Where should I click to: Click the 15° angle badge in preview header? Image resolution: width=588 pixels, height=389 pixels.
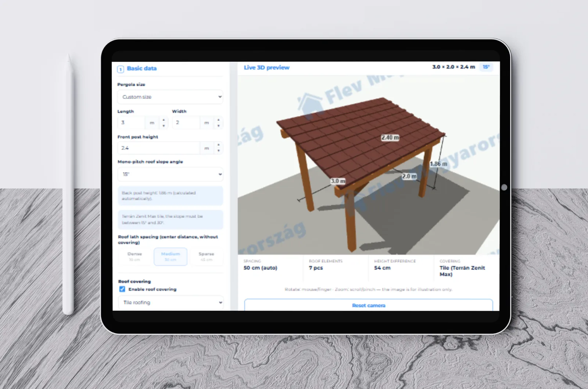coord(486,67)
